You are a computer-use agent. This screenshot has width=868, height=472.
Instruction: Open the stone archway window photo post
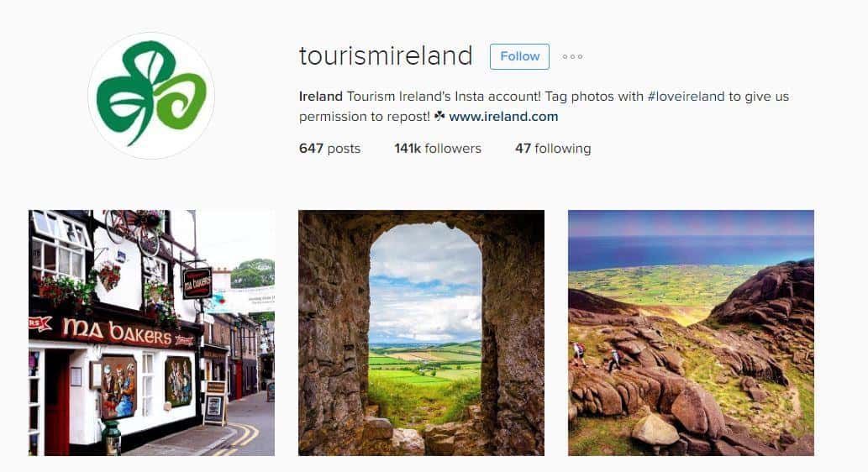click(421, 333)
